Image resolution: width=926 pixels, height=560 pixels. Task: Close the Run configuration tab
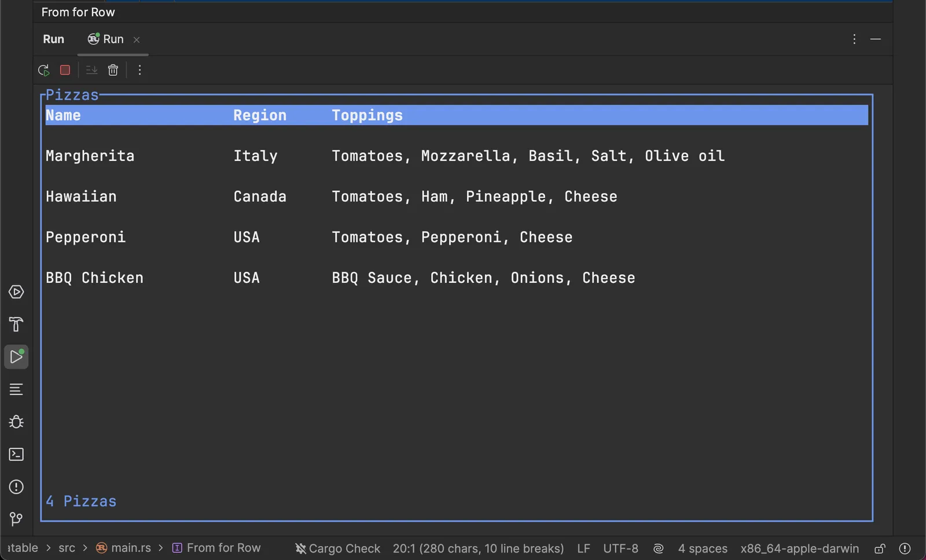tap(137, 40)
